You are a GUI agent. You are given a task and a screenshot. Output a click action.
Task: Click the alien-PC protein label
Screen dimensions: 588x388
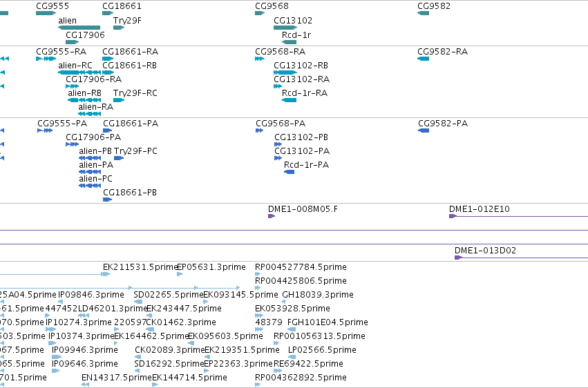click(x=95, y=179)
